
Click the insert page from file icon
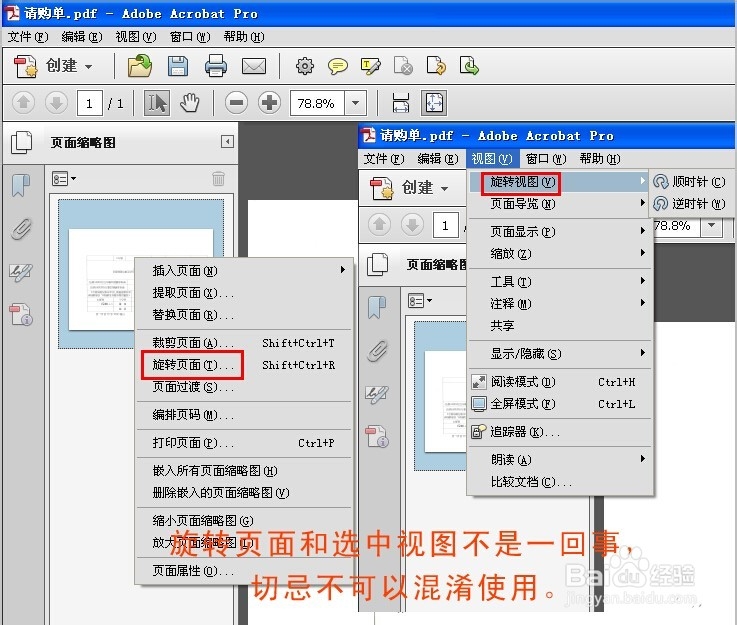[469, 66]
